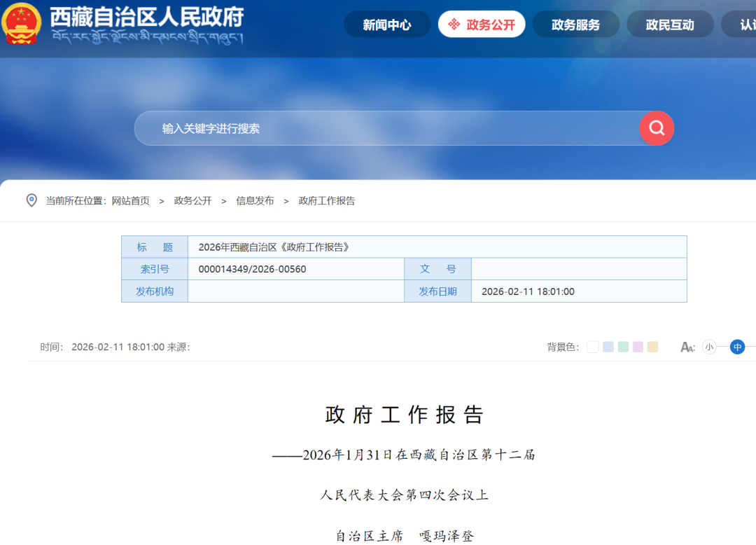Screen dimensions: 756x545
Task: Choose the beige background color swatch
Action: coord(652,347)
